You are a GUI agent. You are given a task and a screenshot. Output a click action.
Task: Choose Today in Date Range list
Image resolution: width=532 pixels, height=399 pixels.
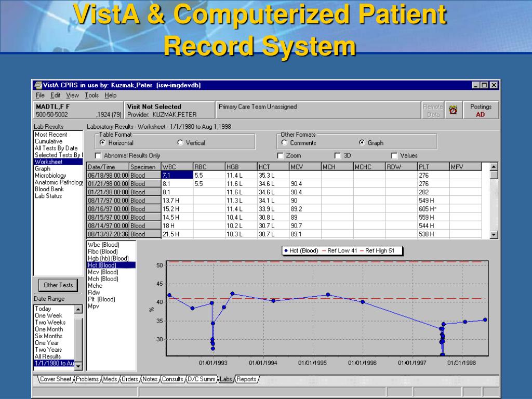pyautogui.click(x=43, y=309)
